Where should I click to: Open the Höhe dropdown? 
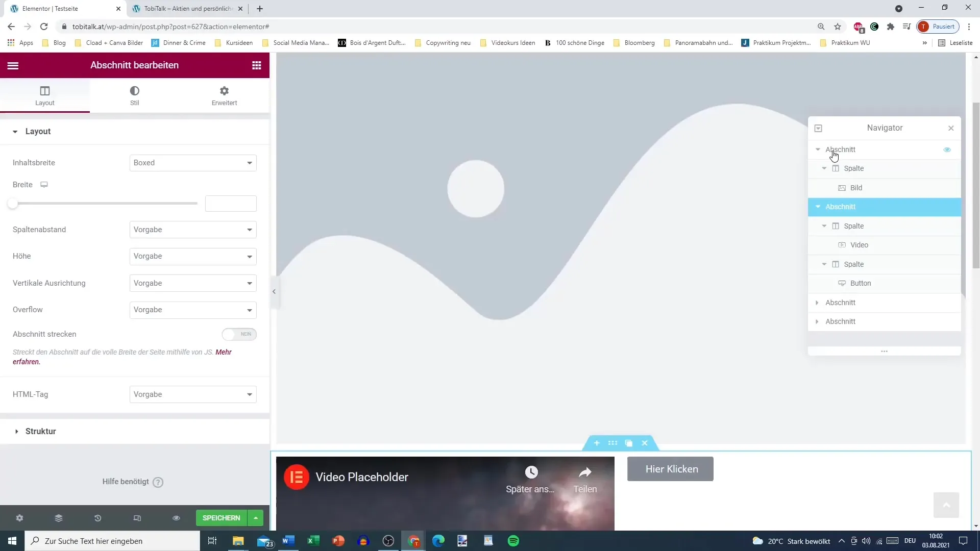(193, 256)
